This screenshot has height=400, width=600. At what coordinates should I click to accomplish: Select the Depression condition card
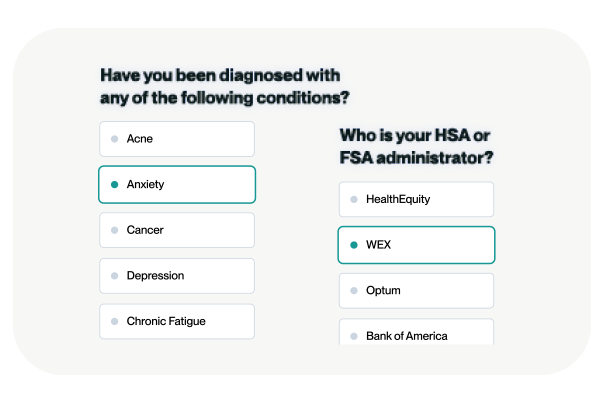pos(177,276)
